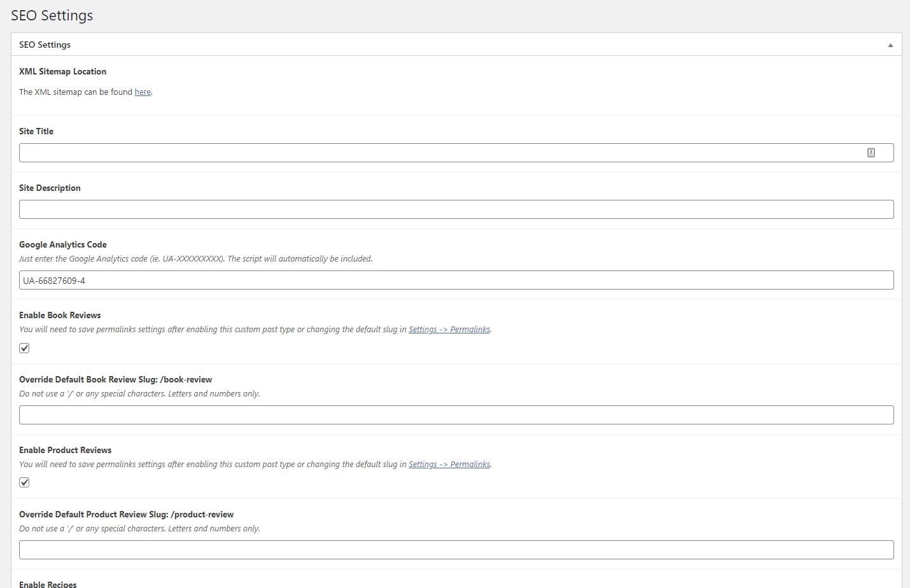Click the 'XML Sitemap Location' label

(x=62, y=71)
